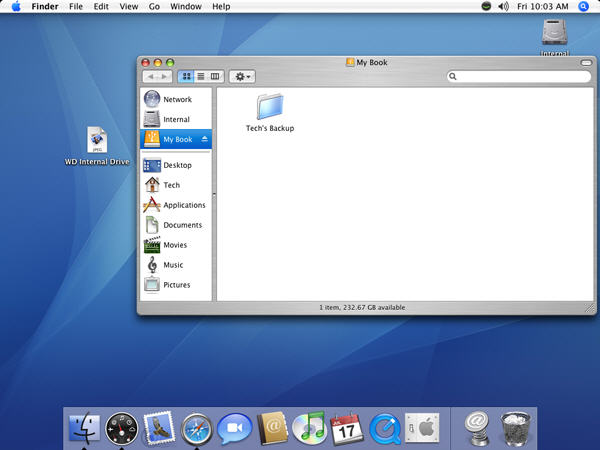The height and width of the screenshot is (450, 600).
Task: Select the Internal drive in sidebar
Action: tap(176, 119)
